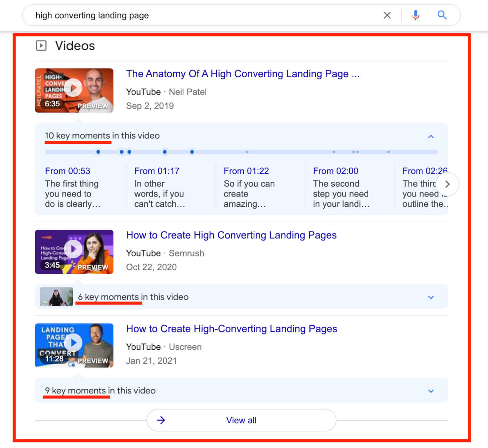Click the '6 key moments in this video' text
The height and width of the screenshot is (448, 488).
(x=133, y=297)
